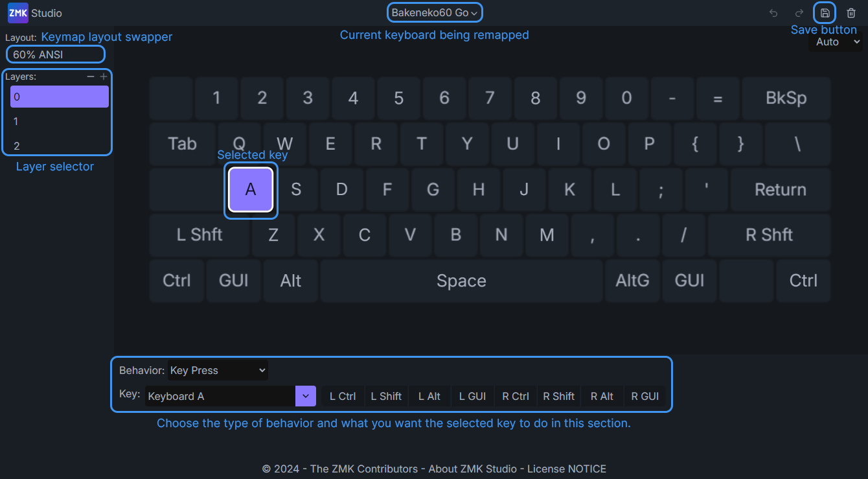Toggle the L Shift modifier
This screenshot has width=868, height=479.
click(x=386, y=396)
